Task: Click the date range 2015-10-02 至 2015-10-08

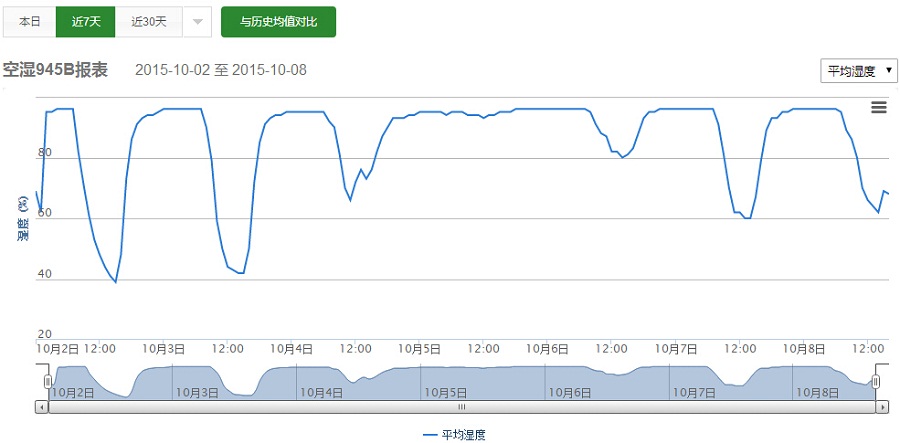Action: pyautogui.click(x=220, y=71)
